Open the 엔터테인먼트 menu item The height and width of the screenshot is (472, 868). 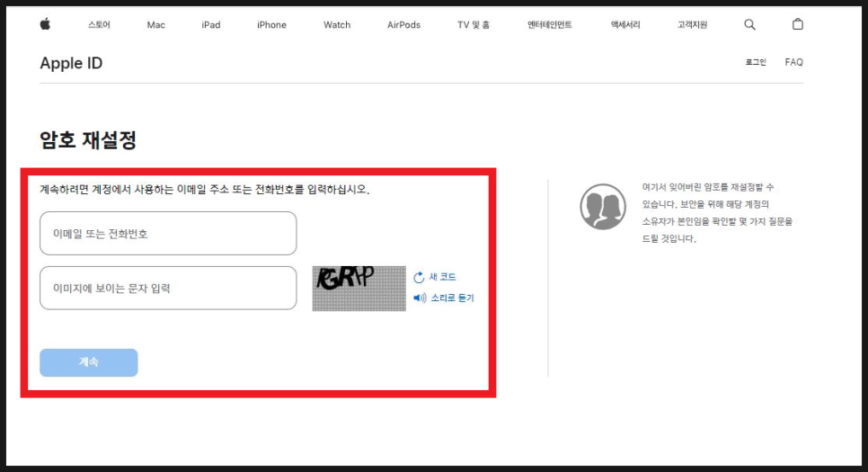coord(549,24)
